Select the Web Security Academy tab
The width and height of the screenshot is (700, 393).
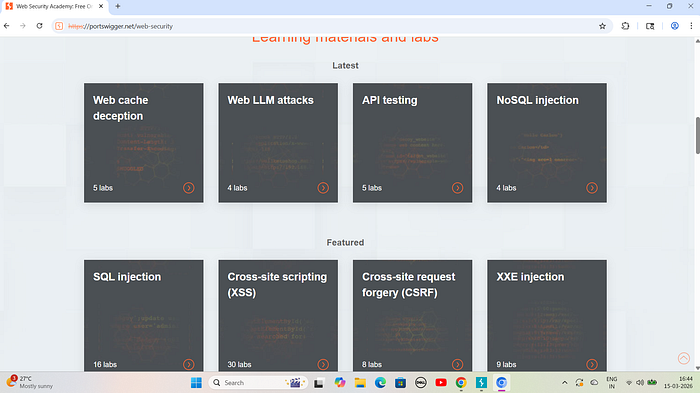pyautogui.click(x=54, y=7)
